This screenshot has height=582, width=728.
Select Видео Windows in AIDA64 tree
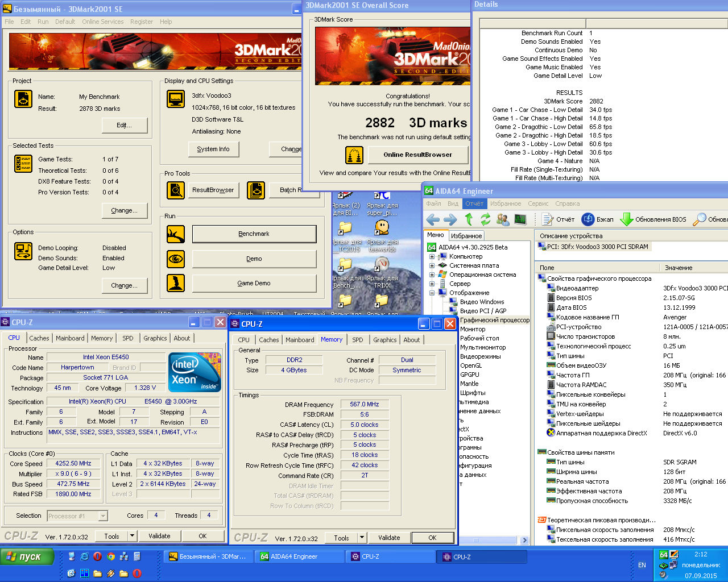pos(482,302)
